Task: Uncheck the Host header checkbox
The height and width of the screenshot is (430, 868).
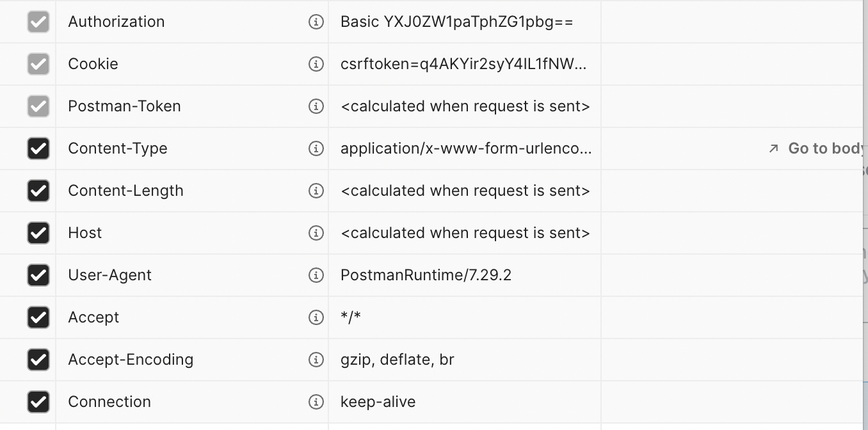Action: 38,233
